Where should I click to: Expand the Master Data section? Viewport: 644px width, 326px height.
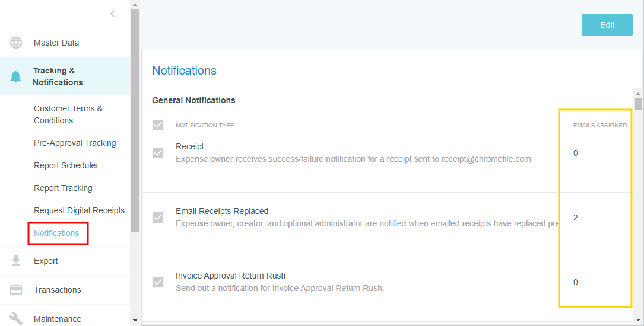point(56,43)
